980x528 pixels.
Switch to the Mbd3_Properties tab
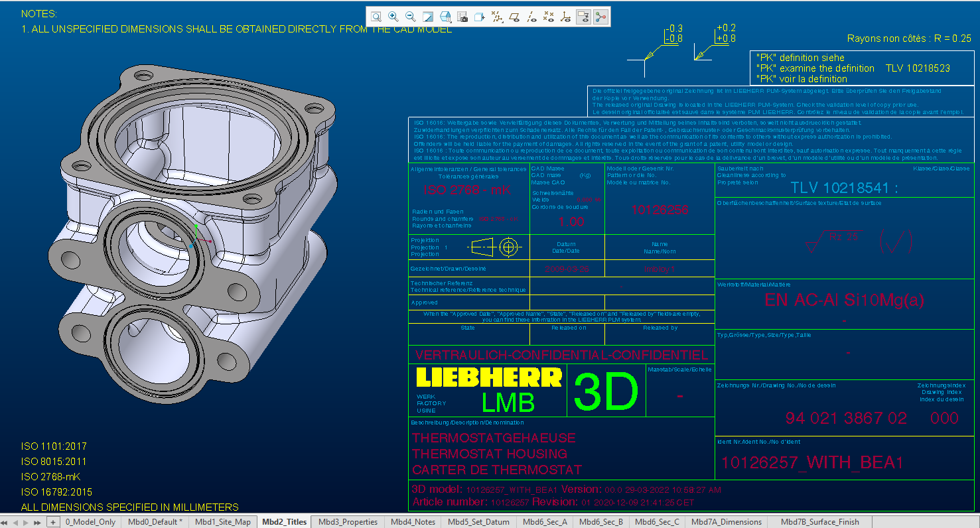tap(348, 522)
